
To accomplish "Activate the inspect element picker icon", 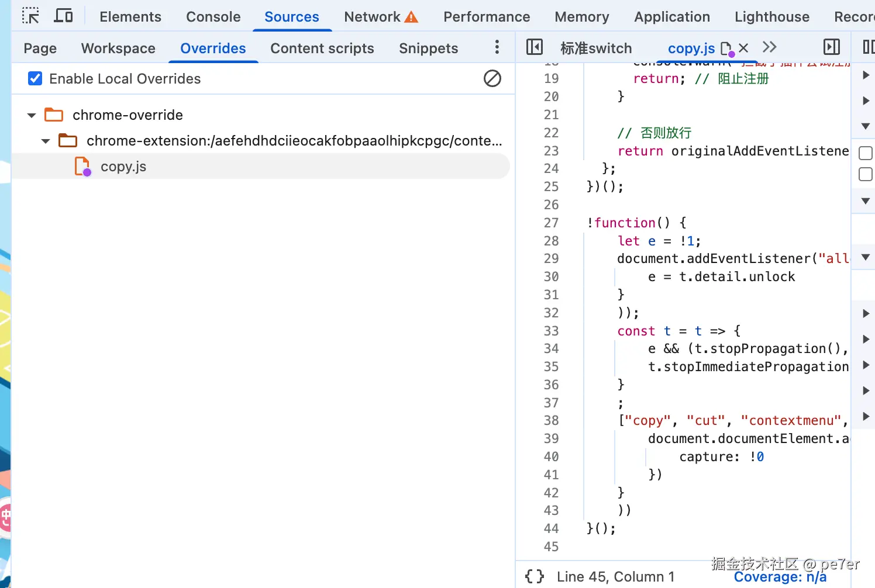I will (30, 16).
